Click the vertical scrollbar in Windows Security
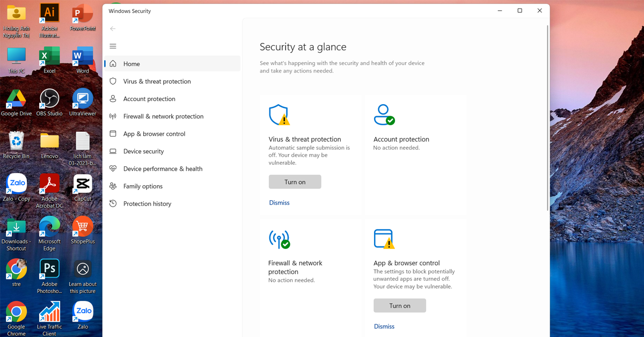This screenshot has height=337, width=644. (x=547, y=118)
